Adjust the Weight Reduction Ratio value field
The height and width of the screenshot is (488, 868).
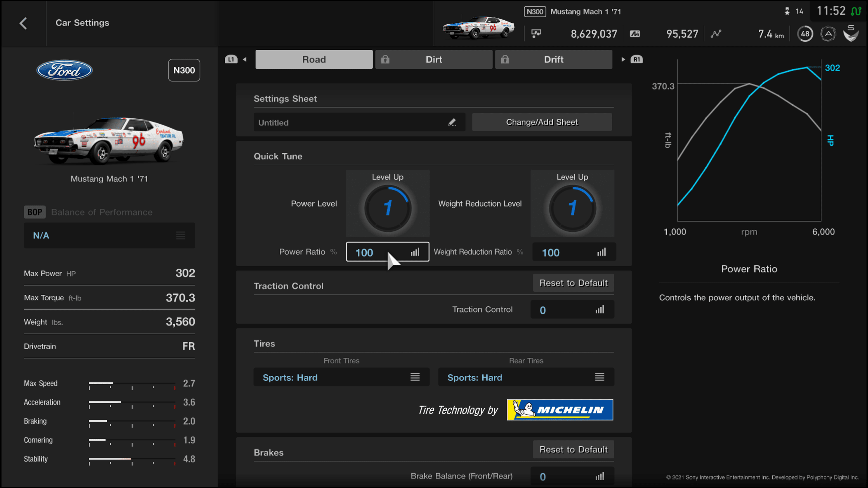point(574,252)
